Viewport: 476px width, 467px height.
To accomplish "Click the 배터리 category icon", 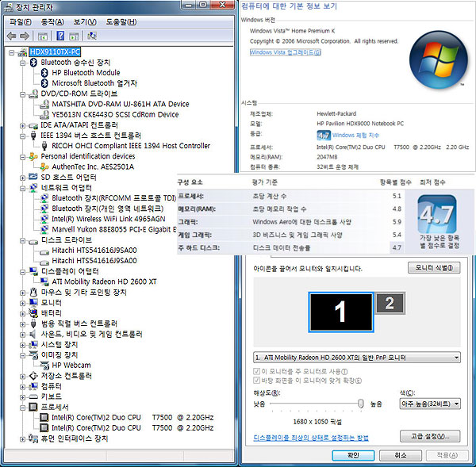I will click(33, 313).
